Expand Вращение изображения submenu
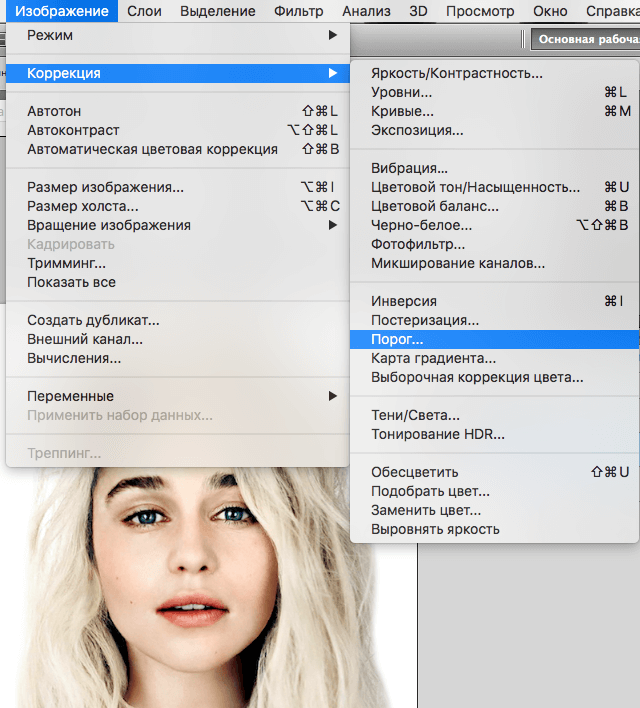640x708 pixels. pyautogui.click(x=178, y=225)
